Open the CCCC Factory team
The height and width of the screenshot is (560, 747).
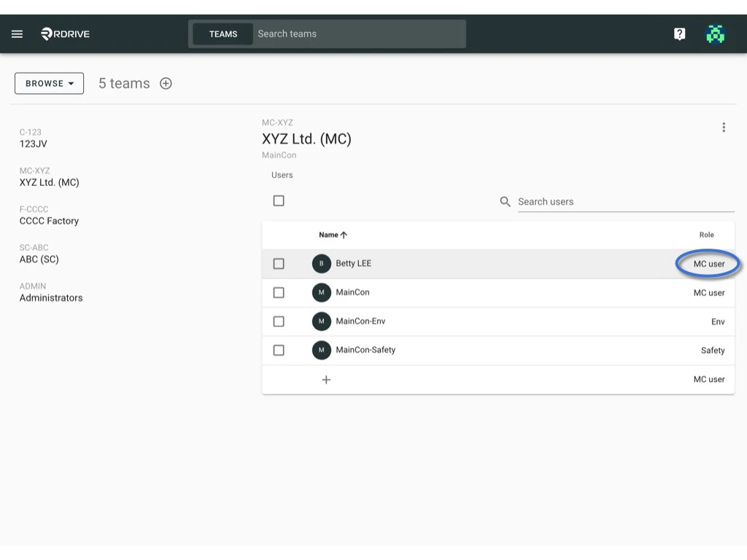49,220
